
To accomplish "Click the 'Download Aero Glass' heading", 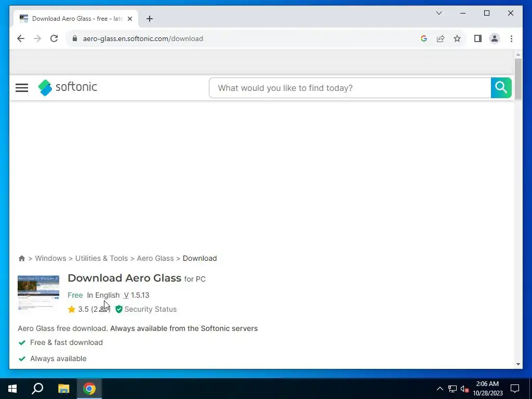I will (125, 278).
